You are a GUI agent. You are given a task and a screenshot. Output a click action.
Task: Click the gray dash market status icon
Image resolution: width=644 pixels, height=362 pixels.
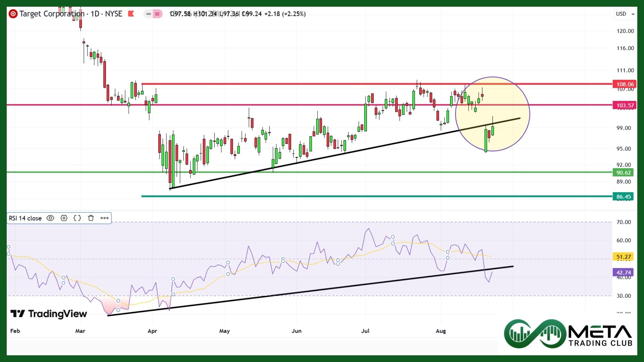pyautogui.click(x=148, y=14)
